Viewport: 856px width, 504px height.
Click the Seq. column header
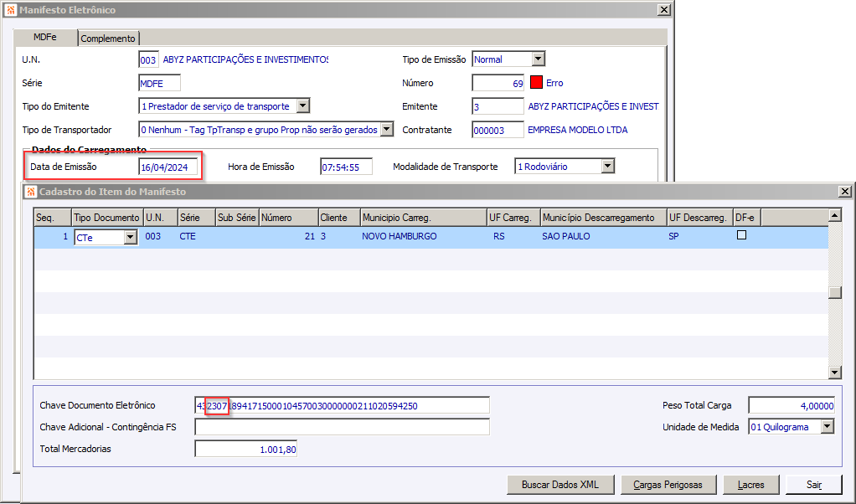pos(53,217)
